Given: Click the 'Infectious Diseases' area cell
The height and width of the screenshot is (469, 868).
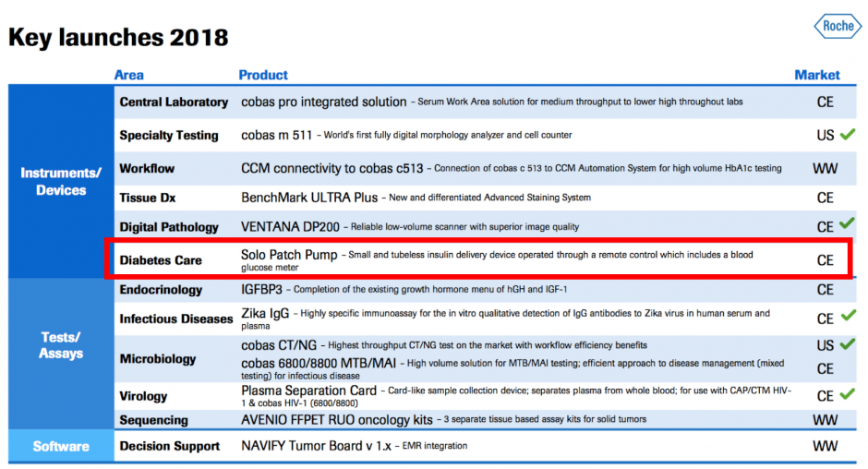Looking at the screenshot, I should click(x=176, y=319).
